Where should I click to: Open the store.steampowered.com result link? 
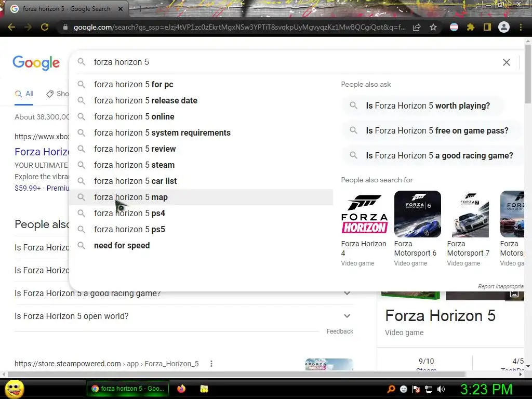coord(107,364)
